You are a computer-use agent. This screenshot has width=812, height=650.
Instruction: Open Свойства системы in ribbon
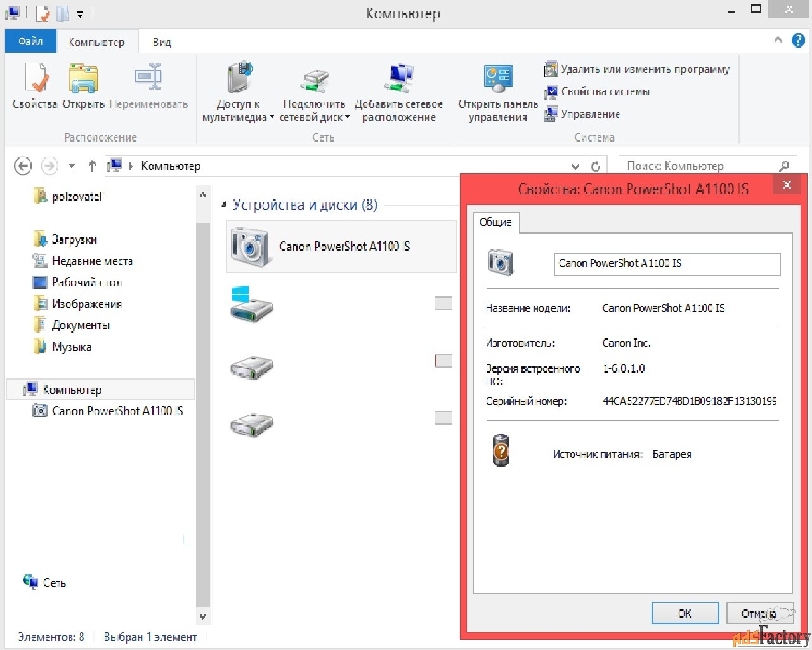click(x=597, y=92)
